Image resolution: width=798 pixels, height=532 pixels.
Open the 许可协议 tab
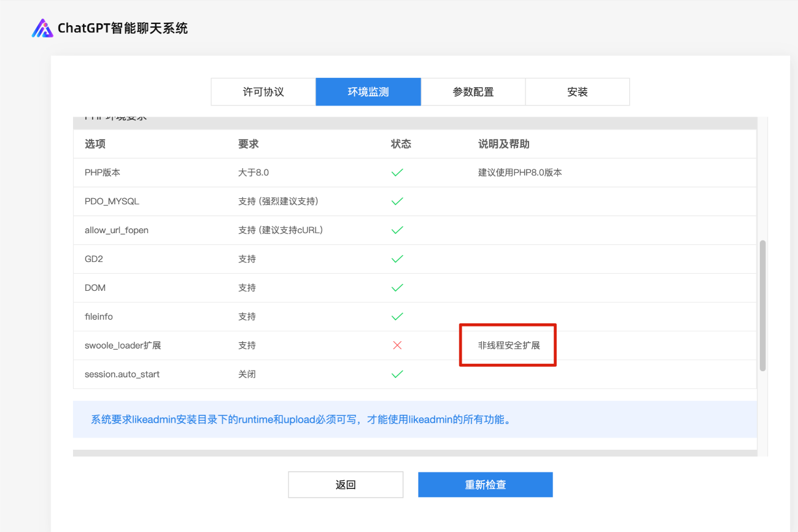click(x=263, y=92)
